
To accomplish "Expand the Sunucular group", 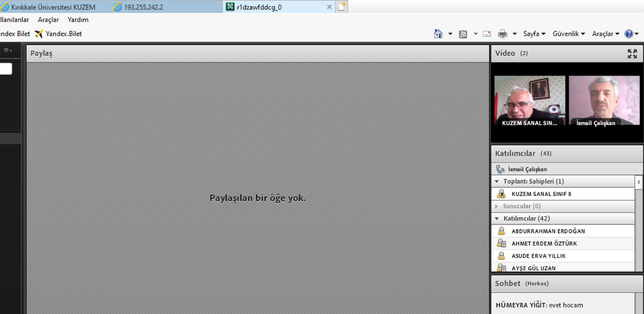I will [497, 206].
